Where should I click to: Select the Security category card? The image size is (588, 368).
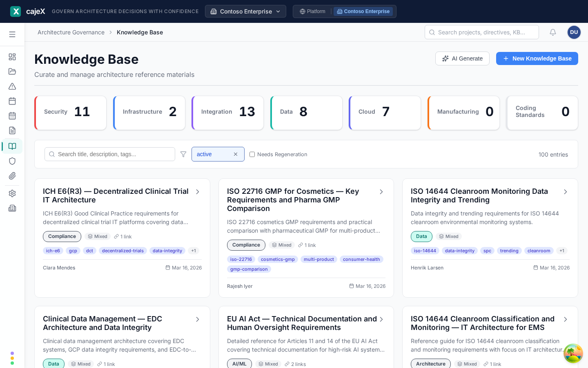pyautogui.click(x=71, y=113)
